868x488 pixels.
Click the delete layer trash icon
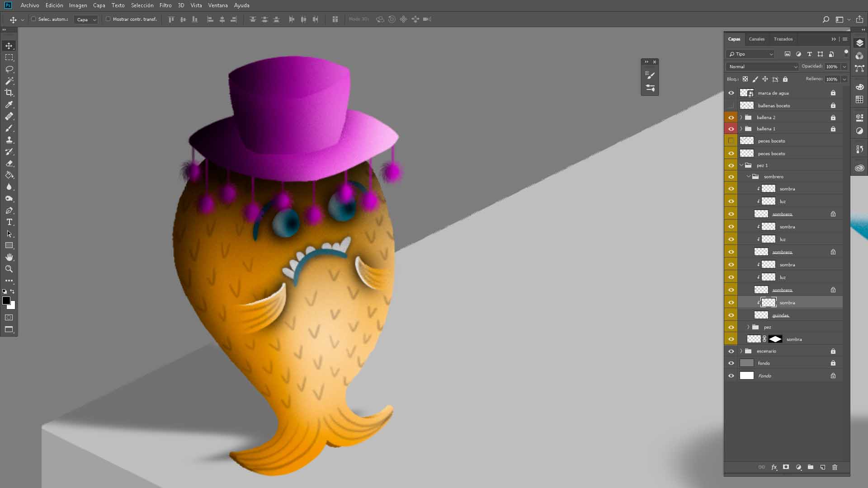(x=835, y=467)
